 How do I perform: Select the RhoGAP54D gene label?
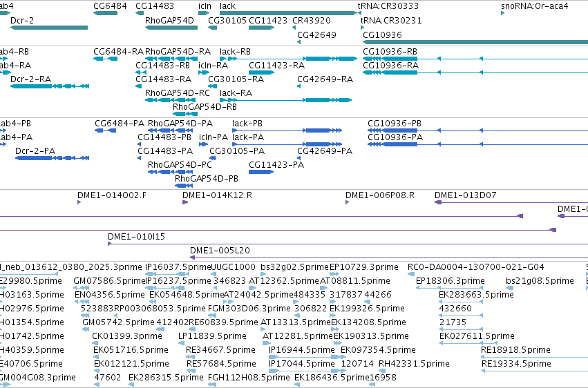click(169, 21)
